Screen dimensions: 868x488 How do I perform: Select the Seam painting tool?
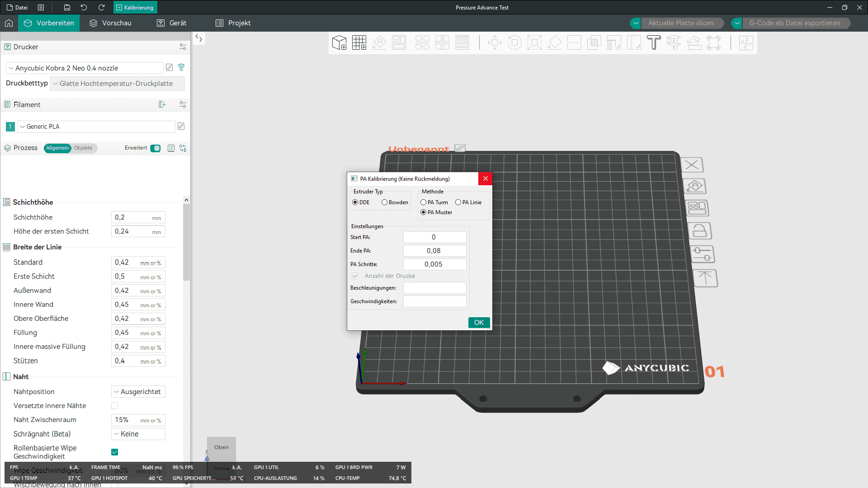pos(634,43)
